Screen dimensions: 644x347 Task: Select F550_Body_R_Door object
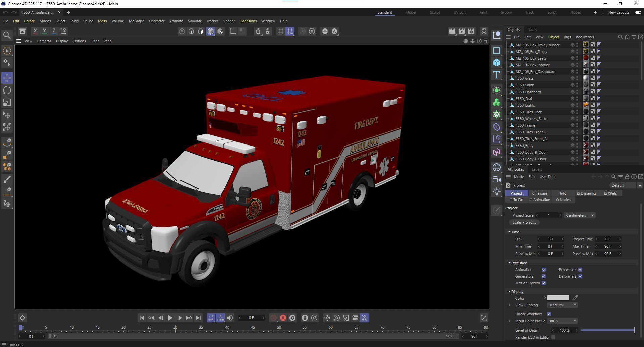pos(531,152)
